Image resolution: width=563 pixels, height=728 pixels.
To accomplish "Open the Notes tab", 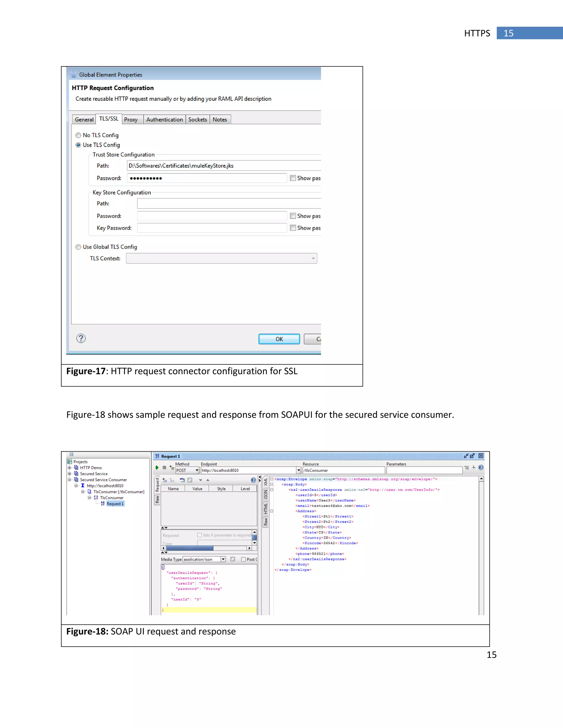I will (220, 119).
